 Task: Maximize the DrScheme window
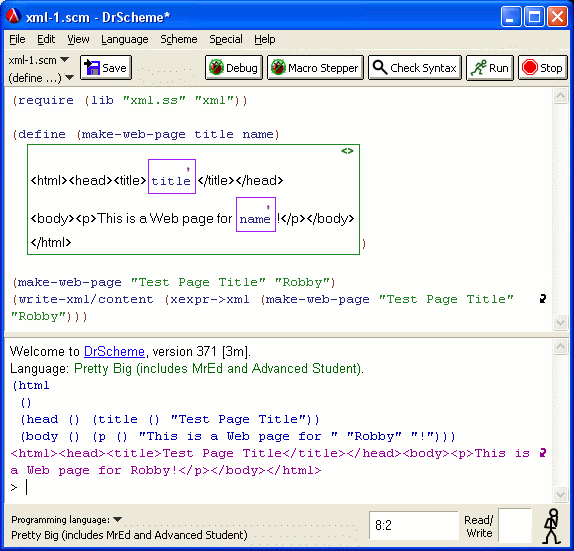[x=534, y=17]
